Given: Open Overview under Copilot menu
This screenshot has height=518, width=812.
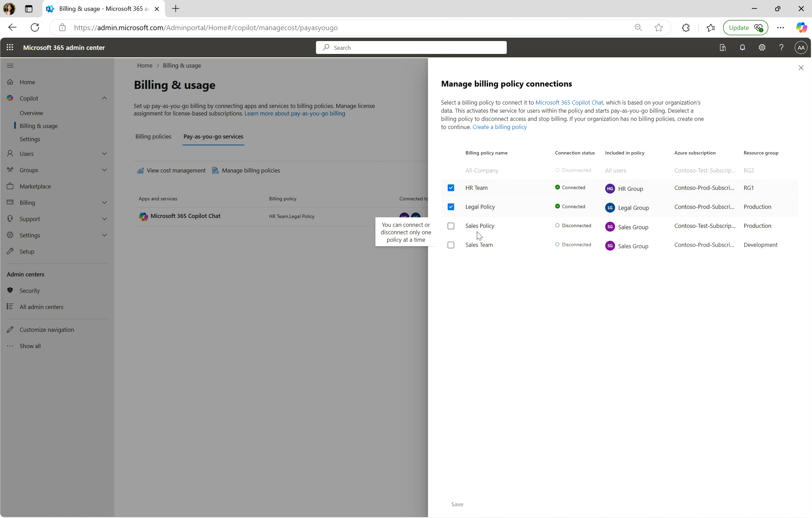Looking at the screenshot, I should pos(31,113).
